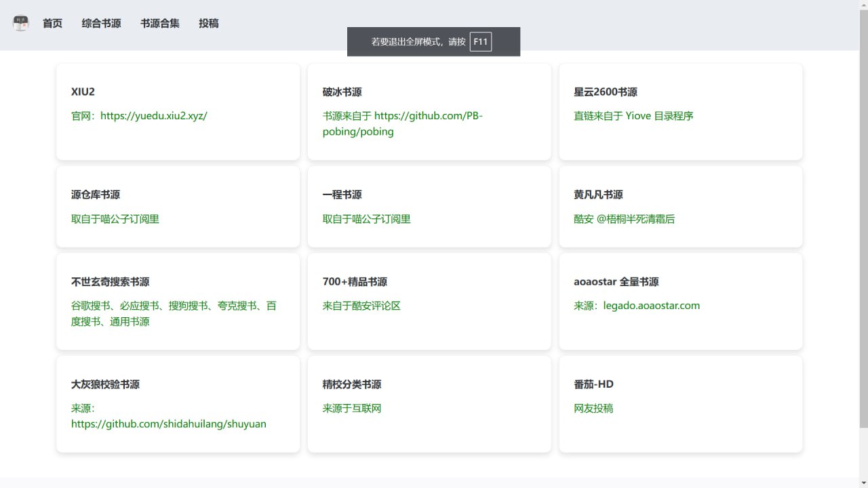This screenshot has width=868, height=488.
Task: Click the site logo icon
Action: tap(21, 23)
